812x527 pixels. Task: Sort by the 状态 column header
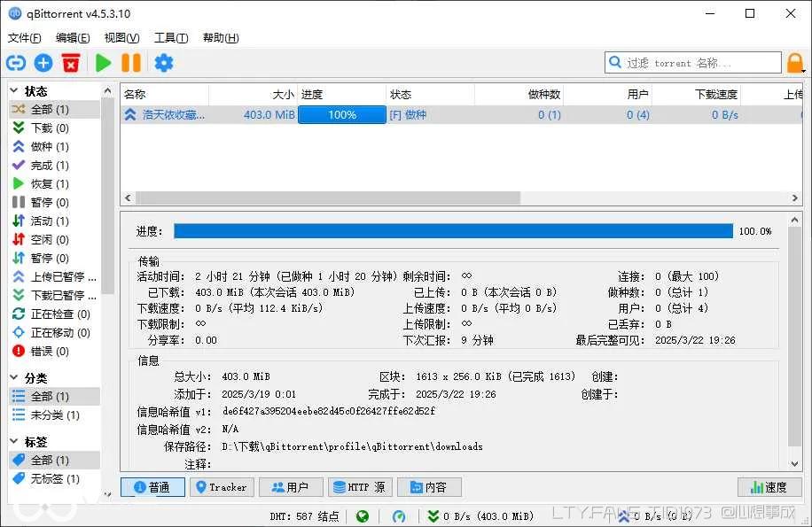pos(430,94)
